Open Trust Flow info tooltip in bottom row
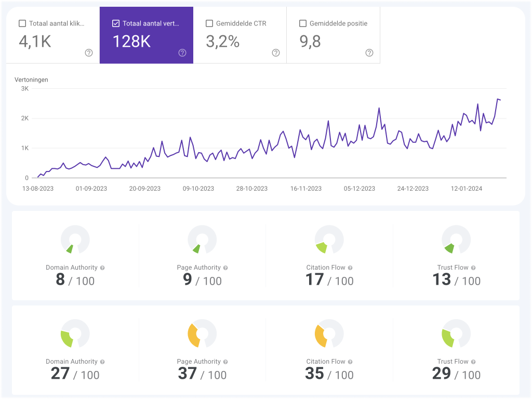Screen dimensions: 532x399 click(x=474, y=361)
